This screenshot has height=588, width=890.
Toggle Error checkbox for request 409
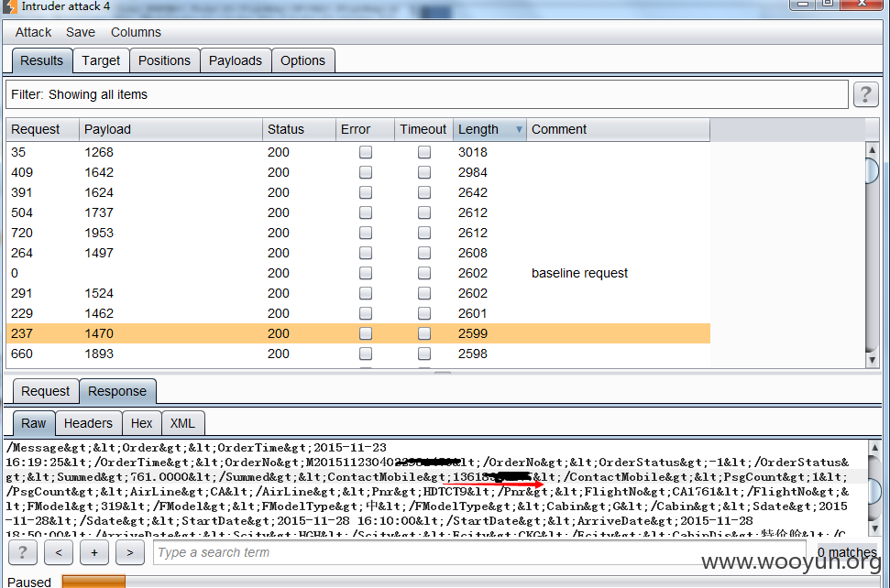pyautogui.click(x=366, y=172)
